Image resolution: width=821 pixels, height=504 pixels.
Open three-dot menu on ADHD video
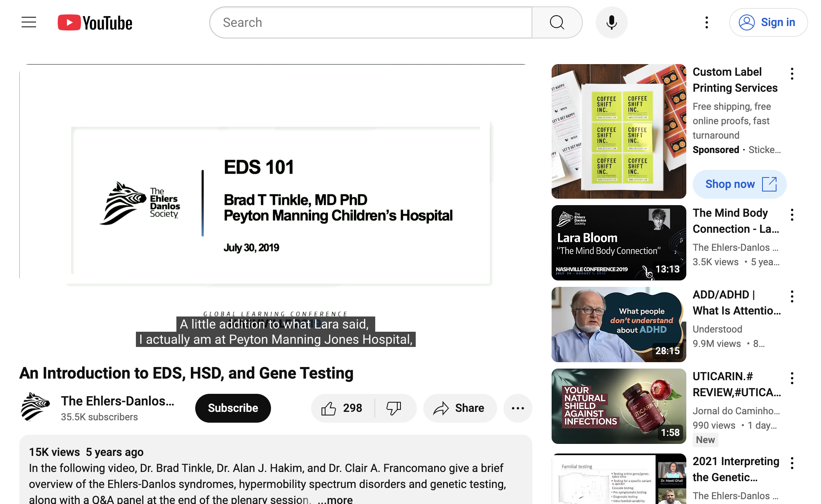(792, 296)
